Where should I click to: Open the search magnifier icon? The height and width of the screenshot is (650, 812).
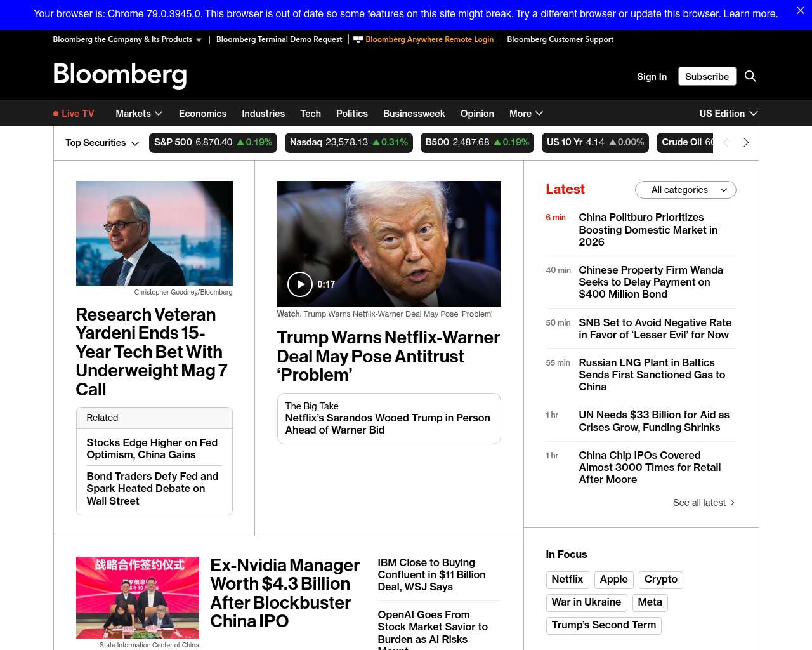[x=750, y=76]
